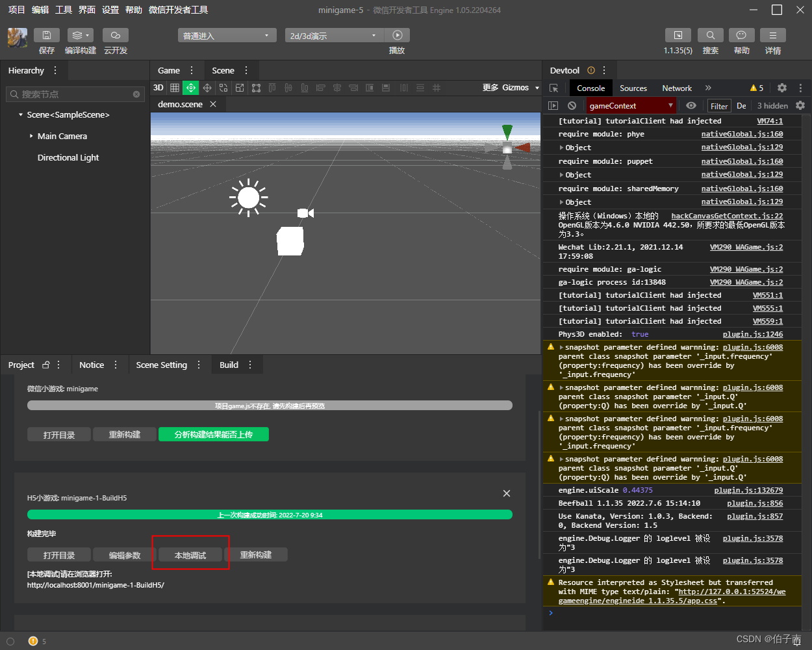Viewport: 812px width, 650px height.
Task: Click the align vertical center icon
Action: 288,88
